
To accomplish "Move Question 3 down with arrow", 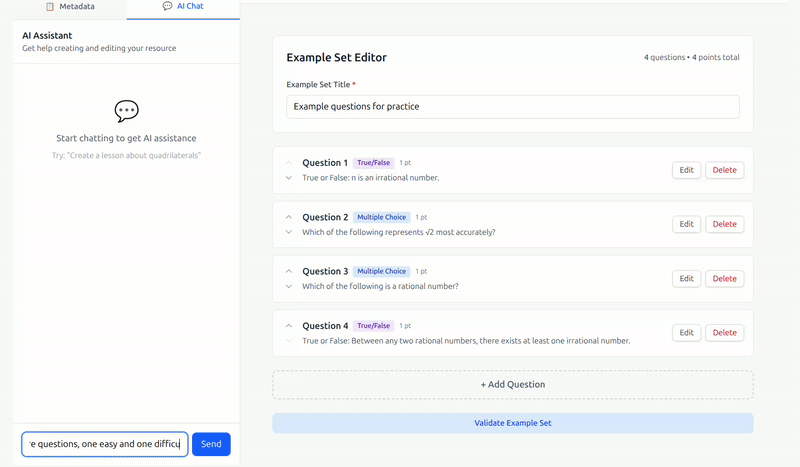I will [x=289, y=286].
